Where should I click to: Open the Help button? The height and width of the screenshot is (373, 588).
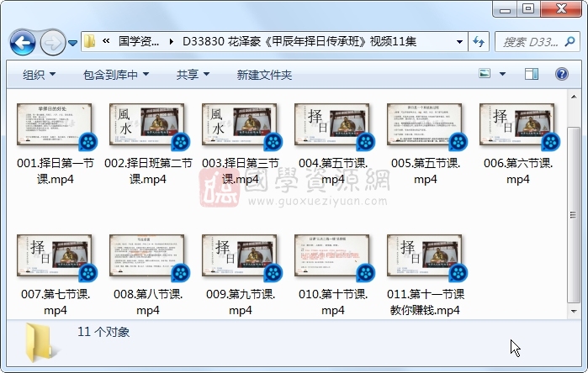(561, 74)
